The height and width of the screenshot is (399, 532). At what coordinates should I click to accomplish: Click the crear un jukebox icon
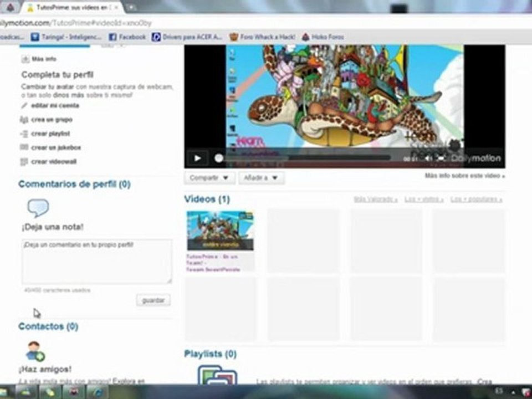(24, 147)
